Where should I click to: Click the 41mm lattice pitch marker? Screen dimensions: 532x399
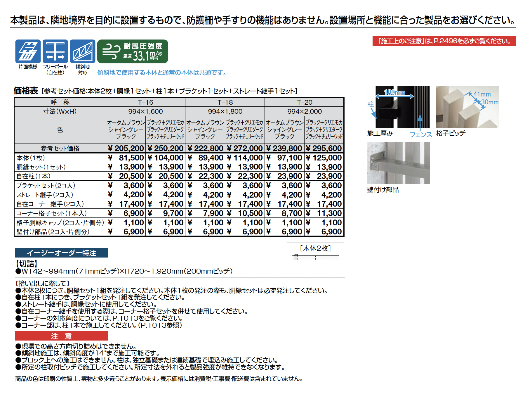pyautogui.click(x=482, y=94)
